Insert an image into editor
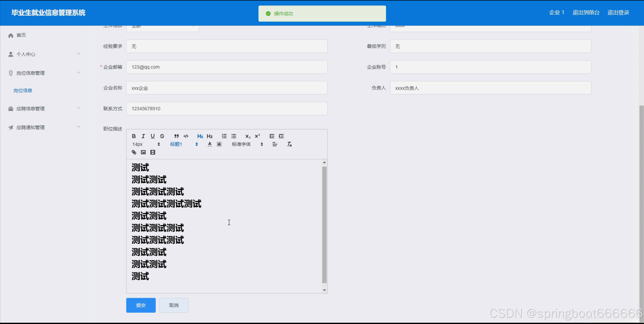644x324 pixels. (143, 152)
